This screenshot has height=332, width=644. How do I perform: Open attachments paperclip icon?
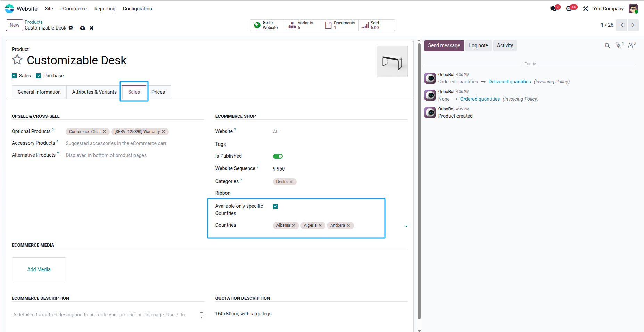(618, 45)
